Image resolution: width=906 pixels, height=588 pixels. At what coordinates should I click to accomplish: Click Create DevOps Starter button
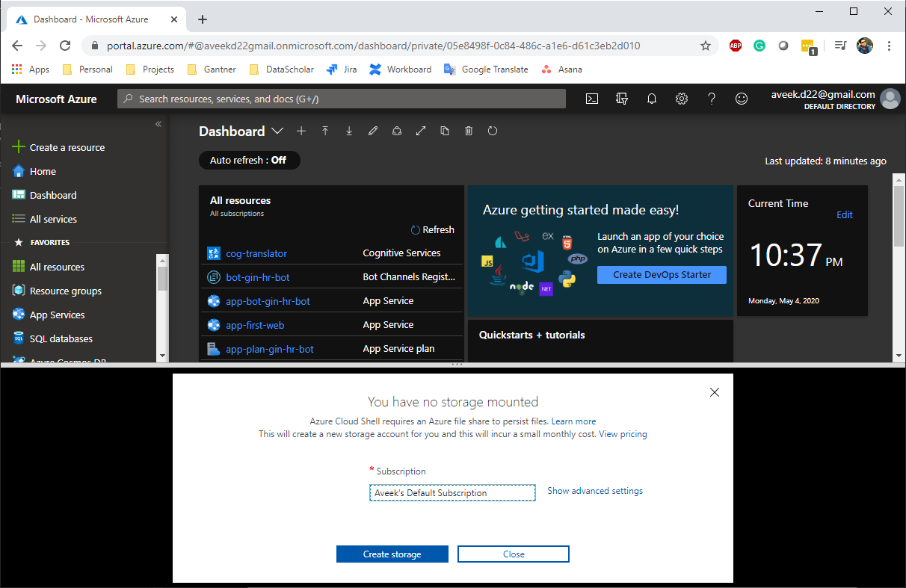[x=662, y=275]
